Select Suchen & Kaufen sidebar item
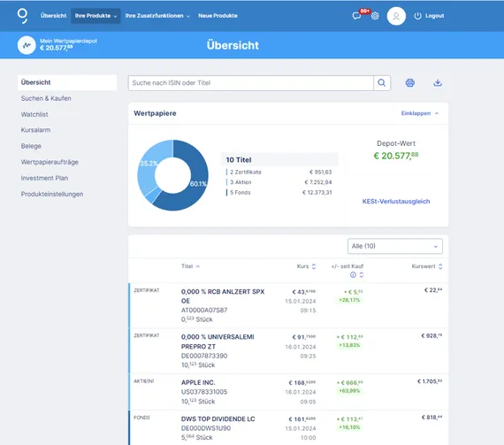The height and width of the screenshot is (445, 504). (x=46, y=98)
